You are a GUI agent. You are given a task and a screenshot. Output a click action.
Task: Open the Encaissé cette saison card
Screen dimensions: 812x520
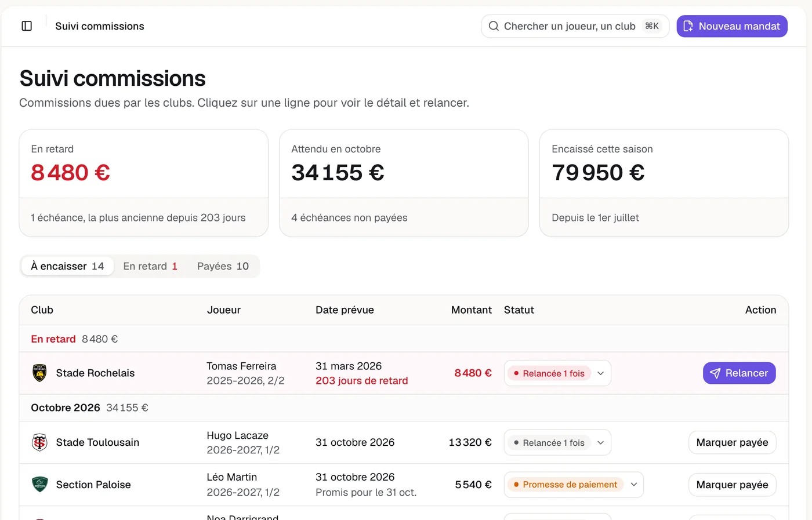(664, 183)
